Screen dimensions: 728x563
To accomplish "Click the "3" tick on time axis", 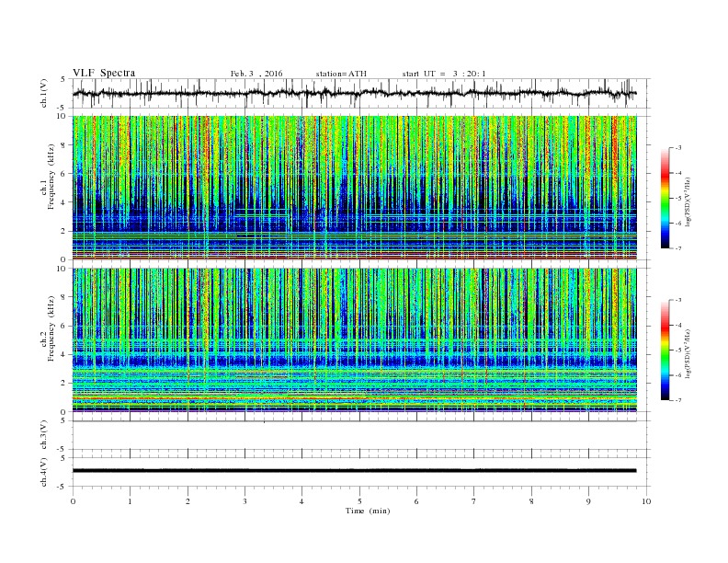I will (x=245, y=501).
